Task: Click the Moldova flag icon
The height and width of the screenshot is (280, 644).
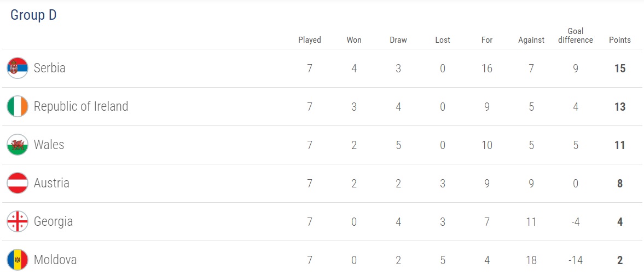Action: click(x=18, y=260)
